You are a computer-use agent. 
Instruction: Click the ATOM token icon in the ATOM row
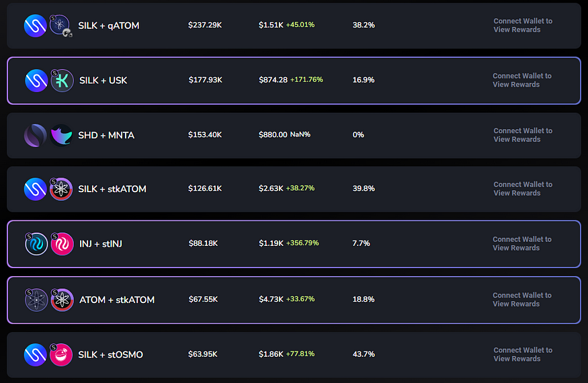pyautogui.click(x=36, y=300)
